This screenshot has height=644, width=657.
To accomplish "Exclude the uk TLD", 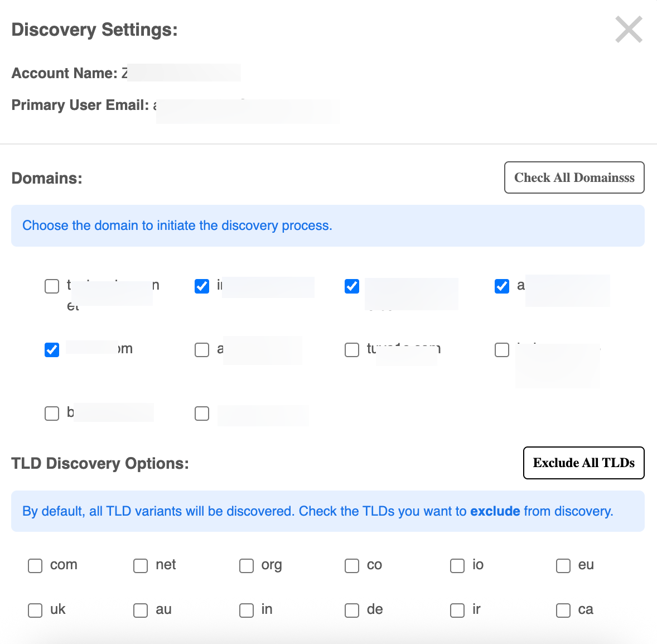I will pyautogui.click(x=35, y=611).
